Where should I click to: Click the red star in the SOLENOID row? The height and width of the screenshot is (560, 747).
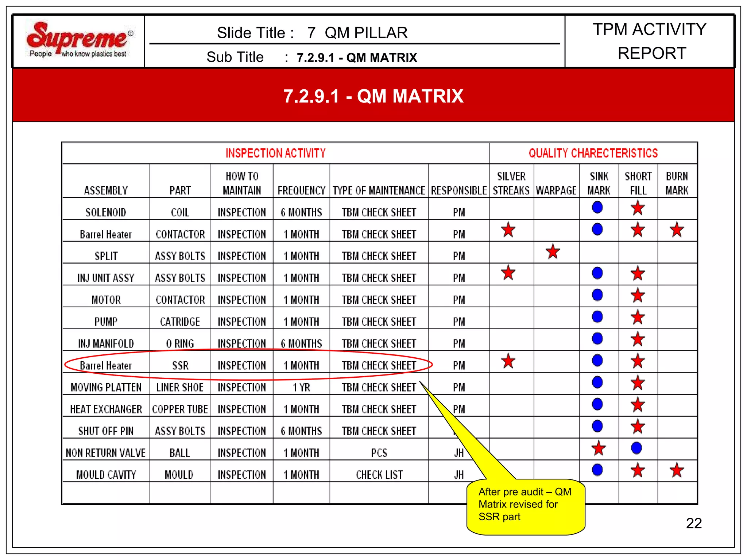[638, 208]
